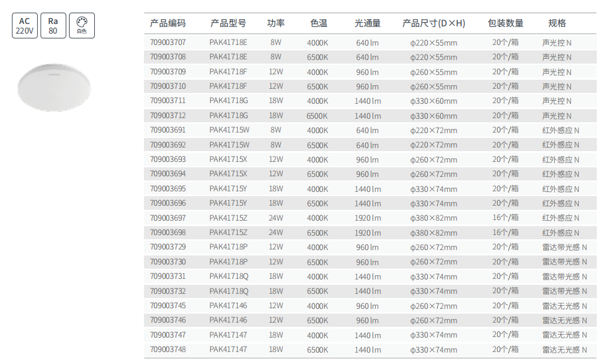Click model number PAK41715W

227,130
